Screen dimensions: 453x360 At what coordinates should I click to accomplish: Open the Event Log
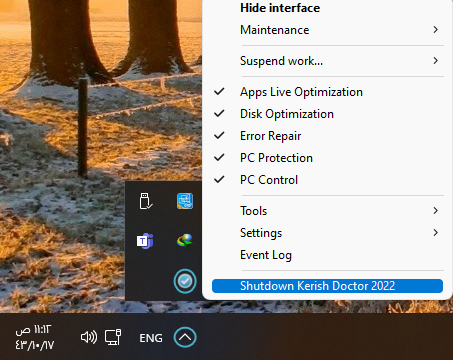pyautogui.click(x=327, y=255)
